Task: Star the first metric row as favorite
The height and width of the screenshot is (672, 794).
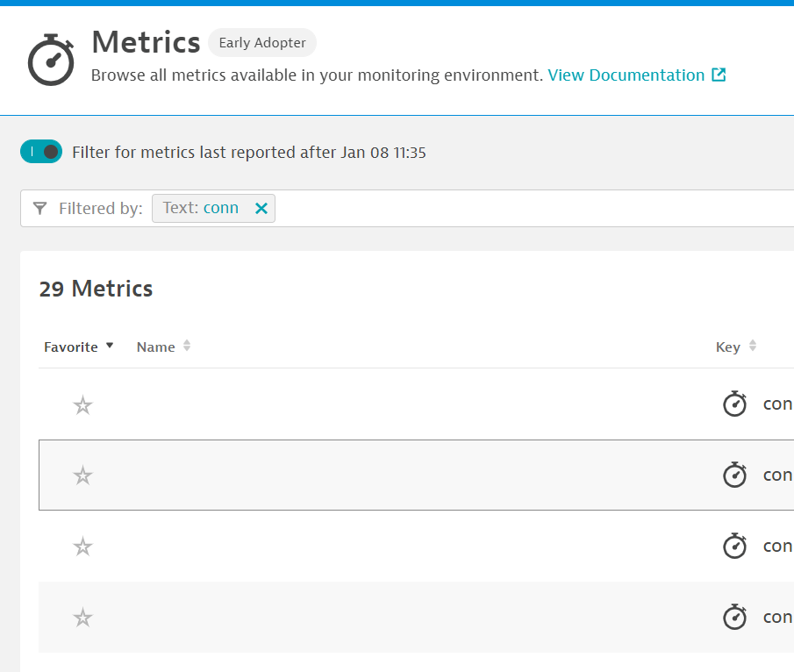Action: click(x=82, y=405)
